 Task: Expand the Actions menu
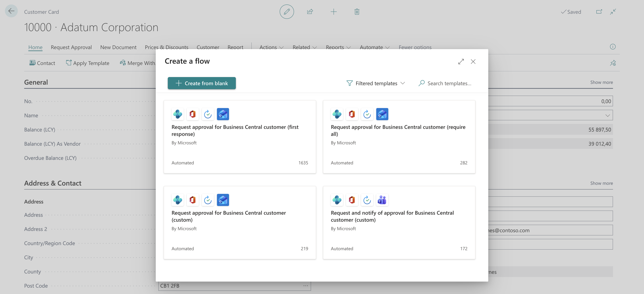click(272, 47)
